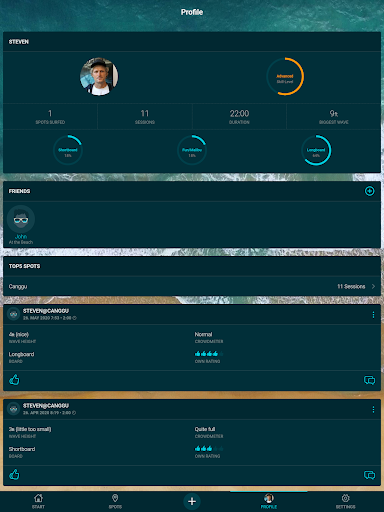Select the Advanced skill level ring
The width and height of the screenshot is (384, 512).
(285, 76)
